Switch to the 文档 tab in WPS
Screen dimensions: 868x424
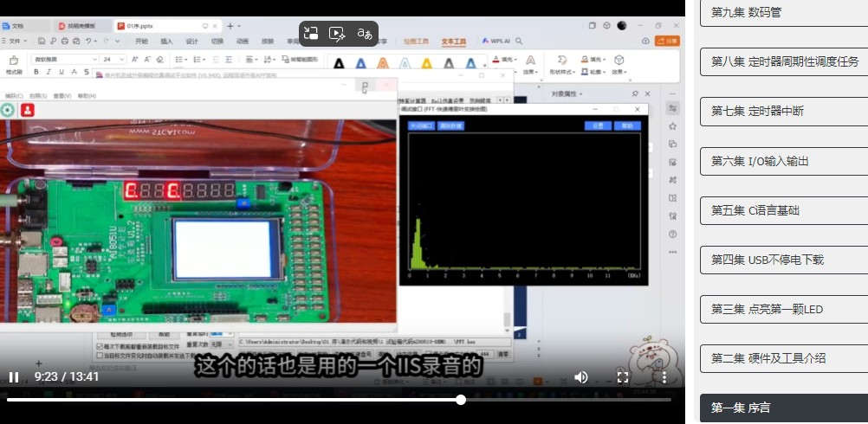pyautogui.click(x=25, y=26)
